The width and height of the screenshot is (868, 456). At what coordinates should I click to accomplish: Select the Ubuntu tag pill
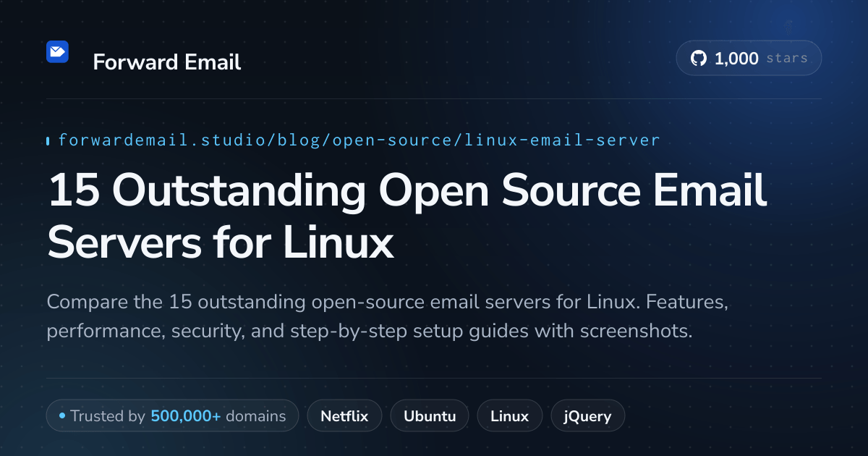tap(430, 416)
